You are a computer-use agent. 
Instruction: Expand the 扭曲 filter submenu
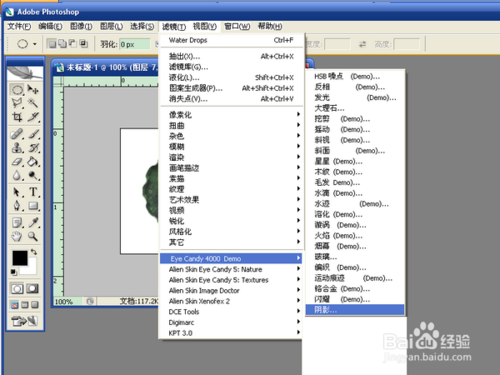coord(232,125)
